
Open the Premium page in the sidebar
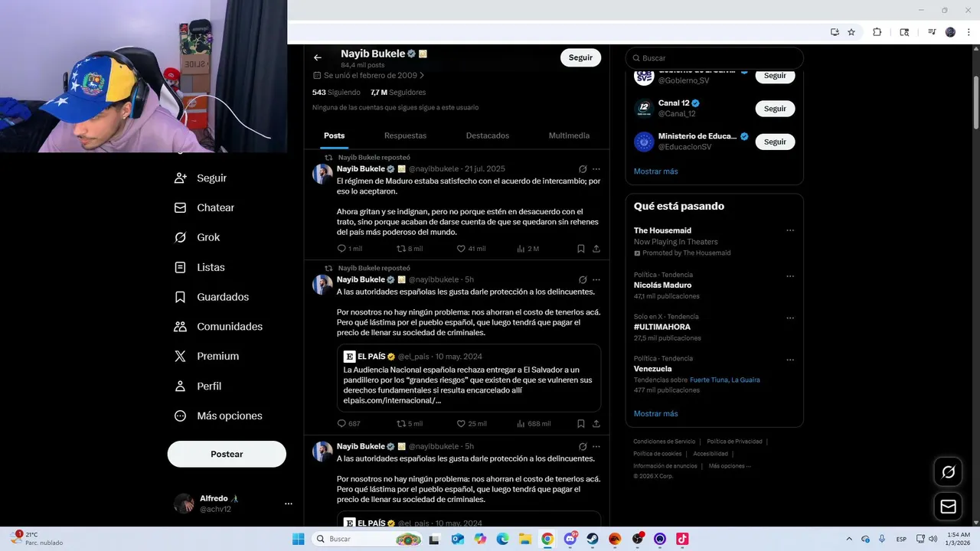(x=207, y=356)
